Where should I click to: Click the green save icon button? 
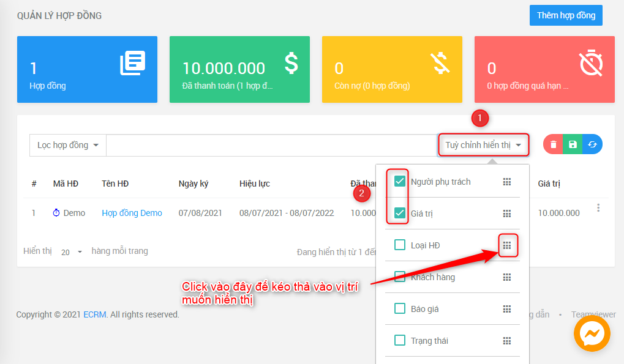[573, 144]
